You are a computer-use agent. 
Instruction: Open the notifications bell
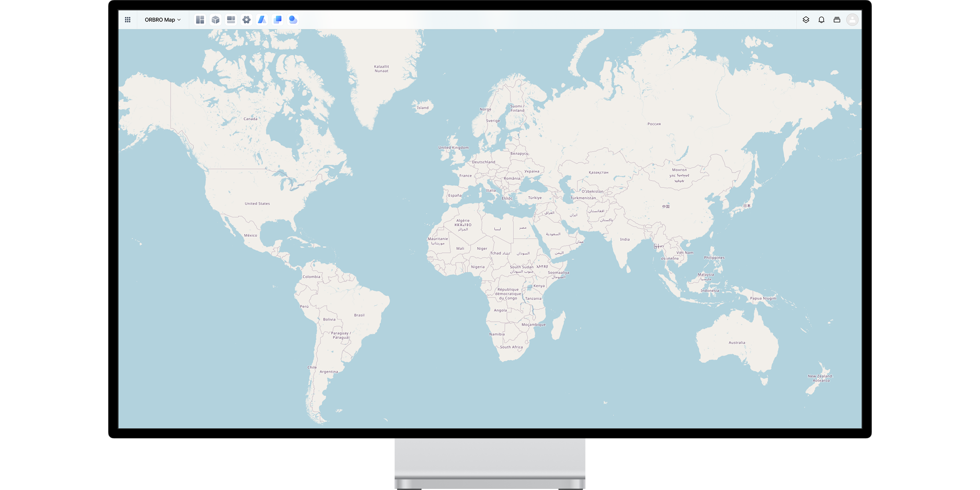821,19
